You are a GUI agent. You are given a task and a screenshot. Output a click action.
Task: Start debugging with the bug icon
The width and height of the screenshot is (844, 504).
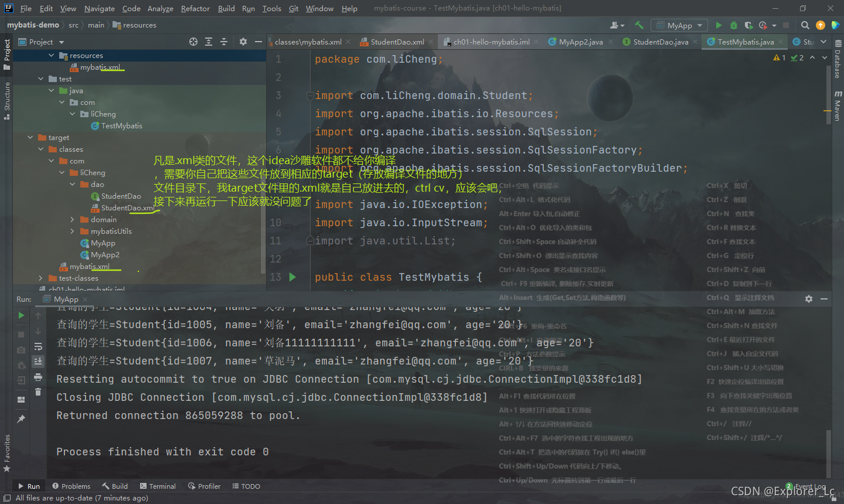(x=733, y=25)
